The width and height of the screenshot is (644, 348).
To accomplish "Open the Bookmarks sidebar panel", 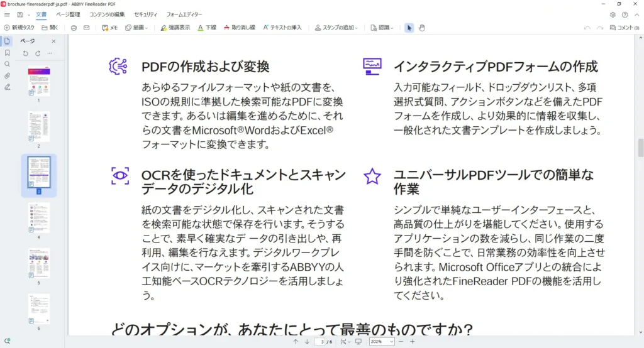I will pos(7,53).
